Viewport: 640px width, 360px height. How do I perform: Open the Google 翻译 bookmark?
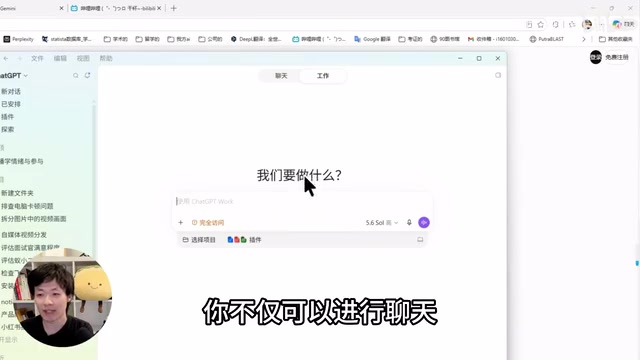(372, 39)
